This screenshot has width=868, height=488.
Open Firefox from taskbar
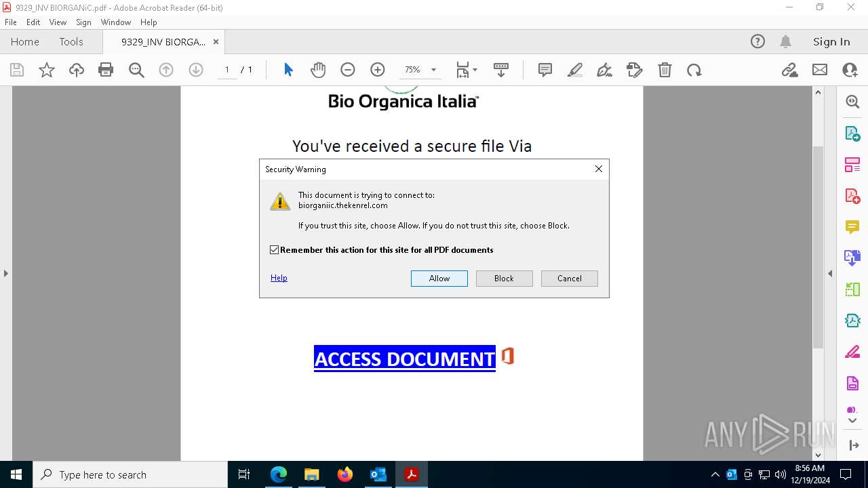point(345,474)
